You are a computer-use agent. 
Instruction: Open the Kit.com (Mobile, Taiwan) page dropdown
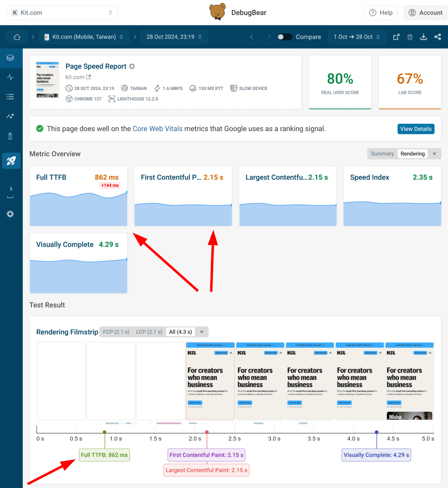84,37
